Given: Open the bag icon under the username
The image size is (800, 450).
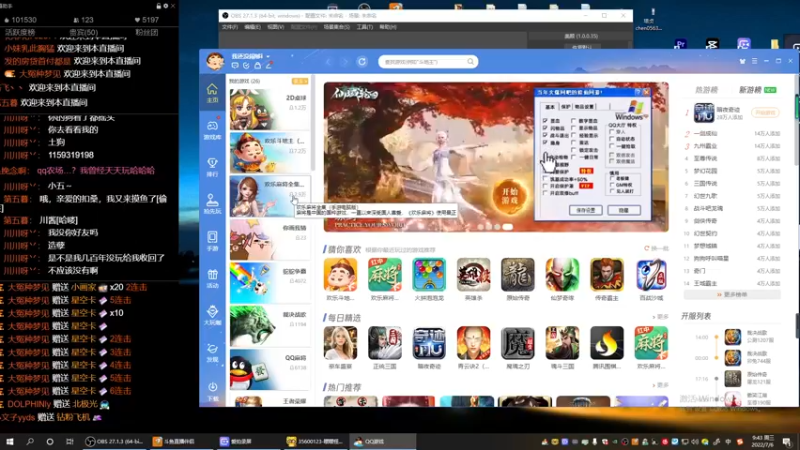Looking at the screenshot, I should pyautogui.click(x=258, y=66).
